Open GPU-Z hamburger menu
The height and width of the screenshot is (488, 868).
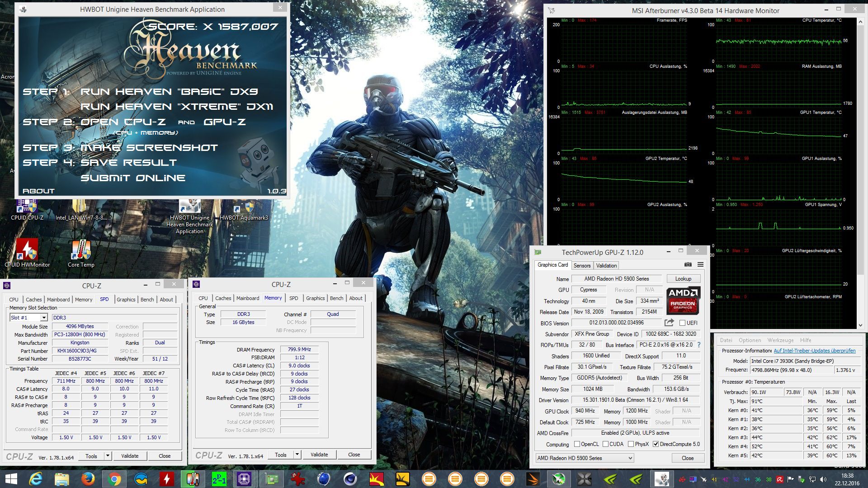coord(700,265)
